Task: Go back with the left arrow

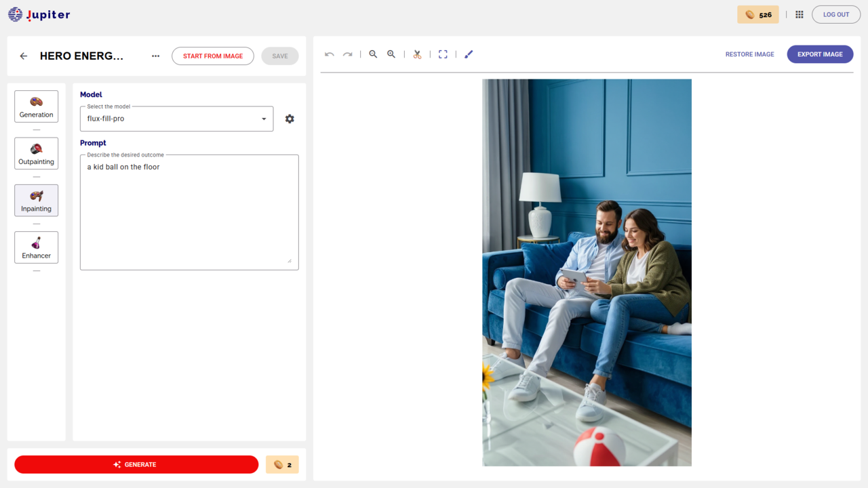Action: 24,56
